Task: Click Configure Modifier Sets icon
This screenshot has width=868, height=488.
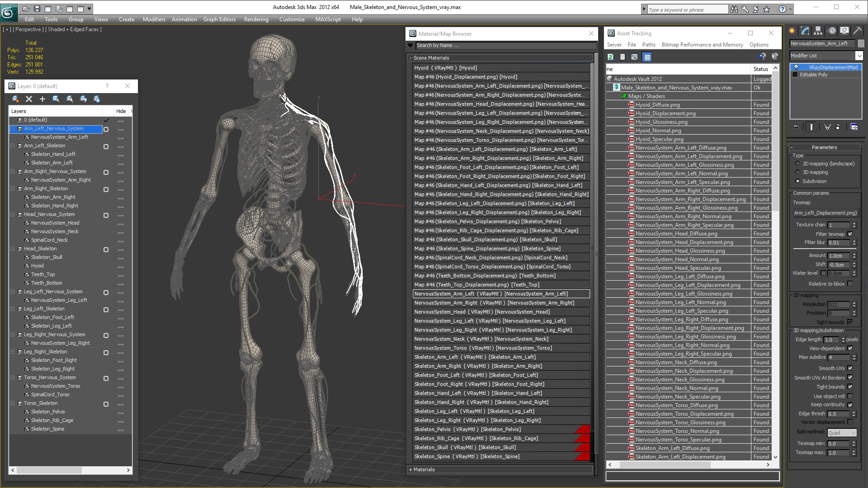Action: 854,127
